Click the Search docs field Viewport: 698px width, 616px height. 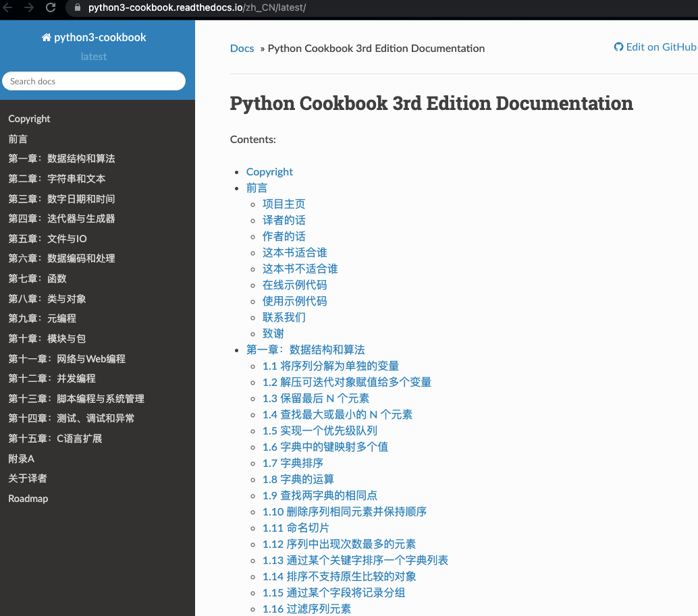pyautogui.click(x=93, y=82)
